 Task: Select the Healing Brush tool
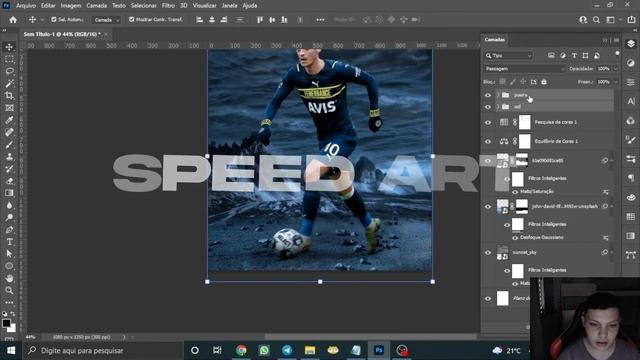click(x=9, y=132)
